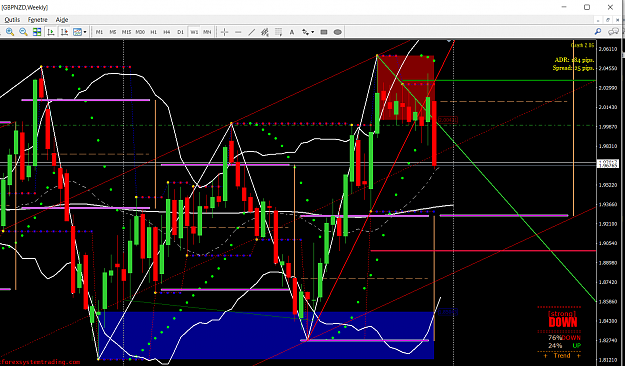Select the Ellipse shape tool
Image resolution: width=625 pixels, height=366 pixels.
tap(338, 32)
